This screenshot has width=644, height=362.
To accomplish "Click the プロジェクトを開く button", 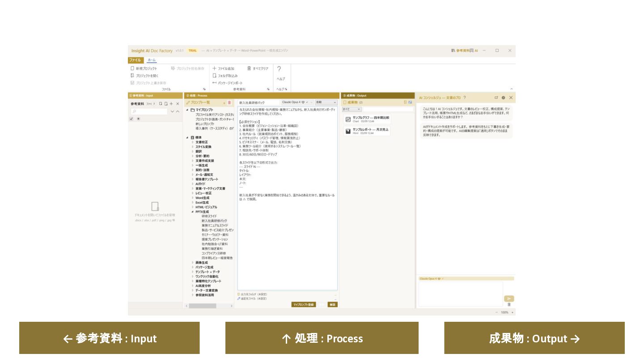I will point(144,76).
